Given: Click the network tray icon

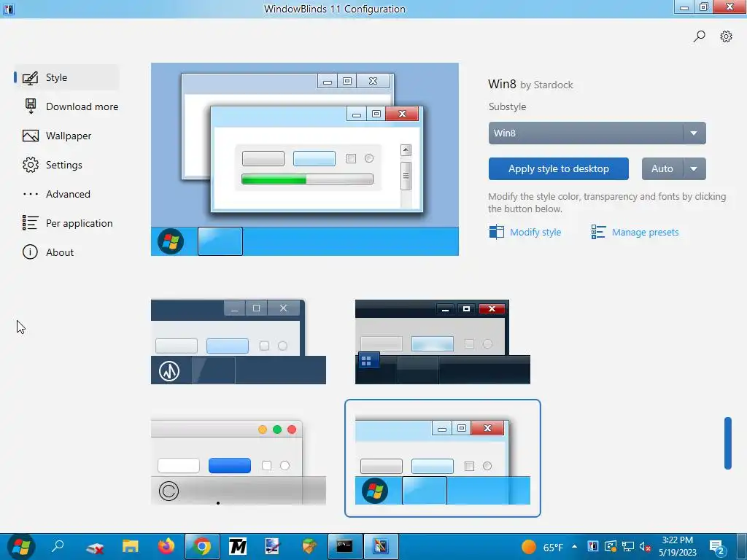Looking at the screenshot, I should [628, 547].
